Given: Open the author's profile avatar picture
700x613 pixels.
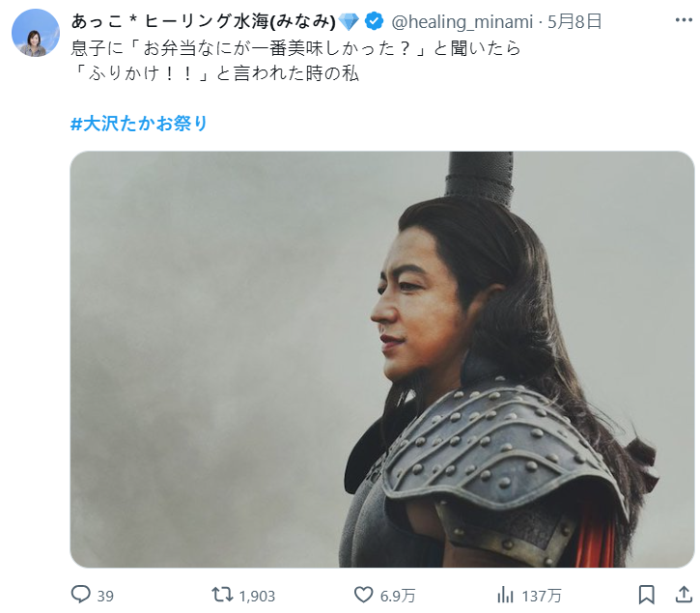Looking at the screenshot, I should [35, 33].
